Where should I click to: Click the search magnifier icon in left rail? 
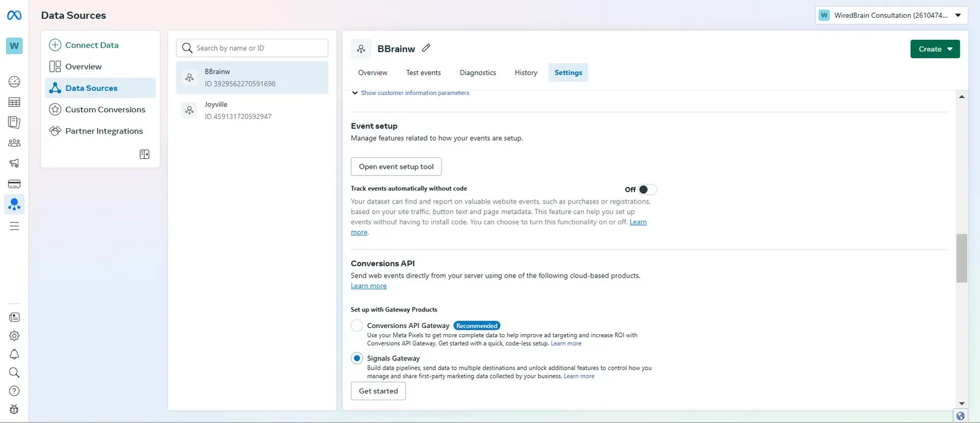(14, 373)
